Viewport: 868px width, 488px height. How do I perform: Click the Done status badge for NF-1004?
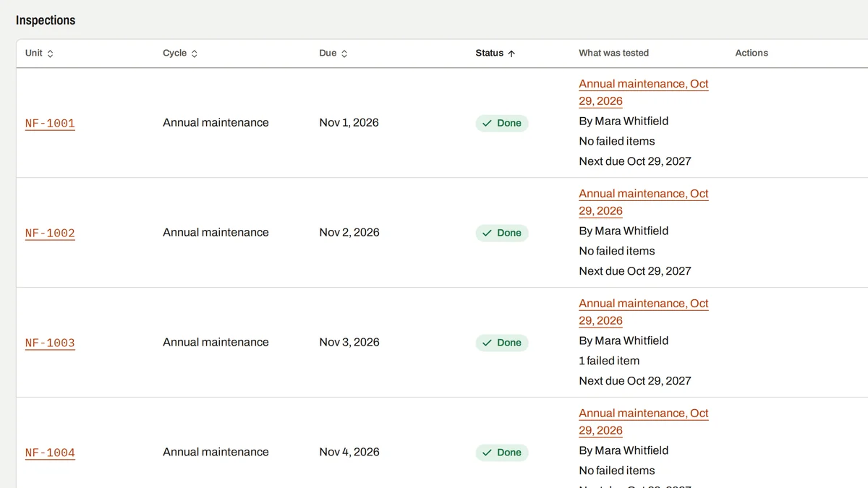point(502,453)
